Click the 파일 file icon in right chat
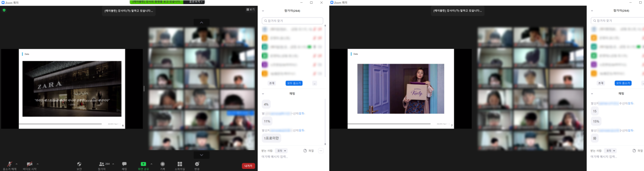644x171 pixels. [634, 151]
